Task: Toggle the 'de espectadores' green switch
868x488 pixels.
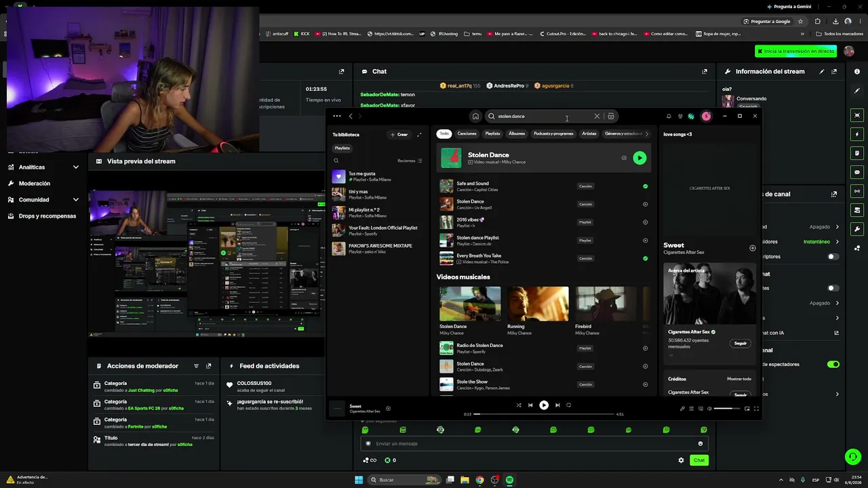Action: pyautogui.click(x=833, y=364)
